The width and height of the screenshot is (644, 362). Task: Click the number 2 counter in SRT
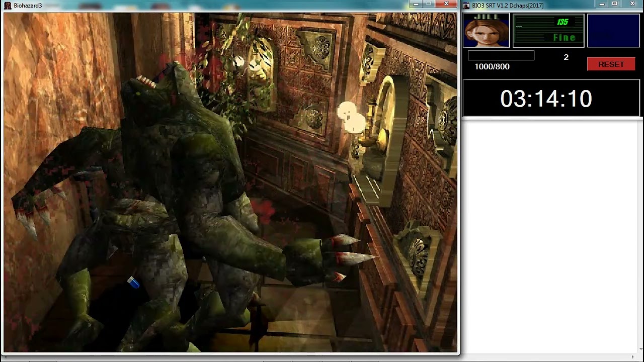coord(566,57)
